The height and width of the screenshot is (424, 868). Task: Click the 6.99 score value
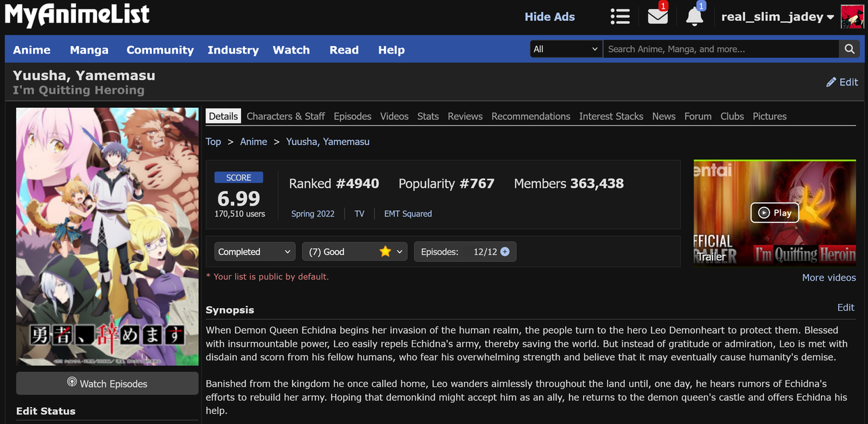(238, 198)
